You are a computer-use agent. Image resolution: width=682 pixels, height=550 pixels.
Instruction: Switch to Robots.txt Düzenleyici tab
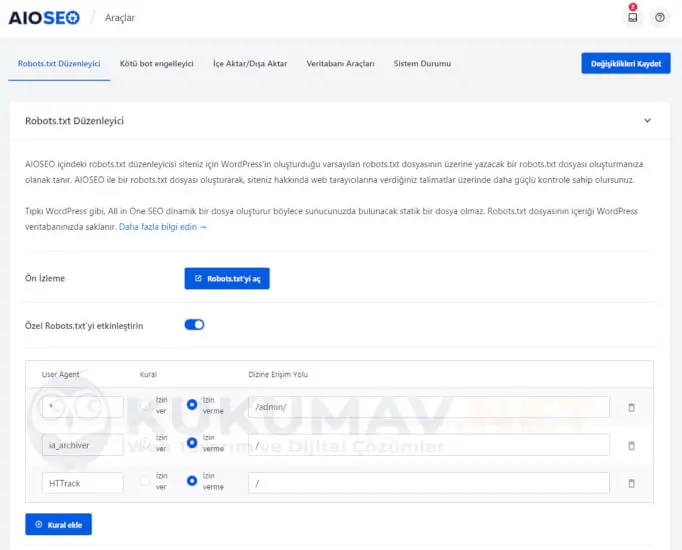pos(59,63)
